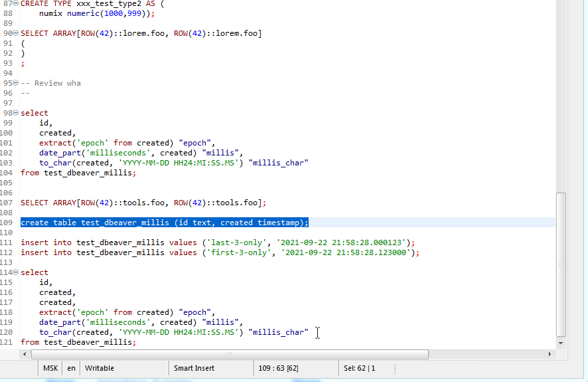Screen dimensions: 588x382
Task: Click the MSK timezone status item
Action: pos(50,368)
